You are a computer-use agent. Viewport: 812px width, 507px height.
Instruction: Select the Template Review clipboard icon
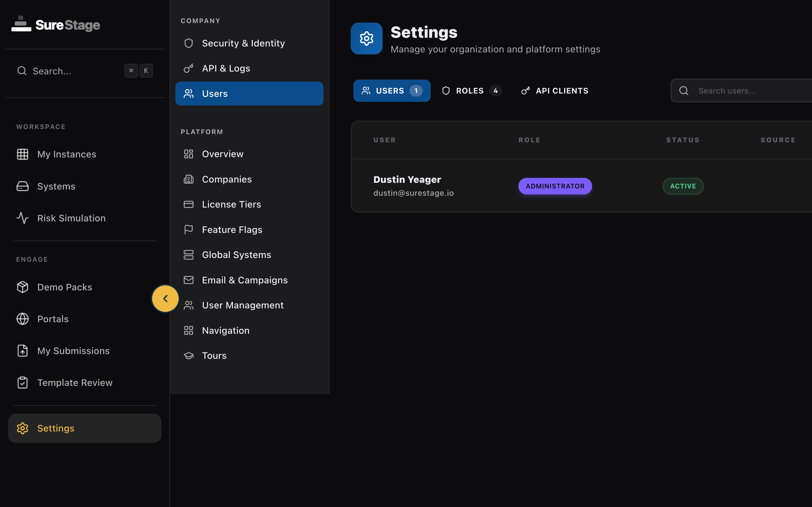tap(22, 382)
